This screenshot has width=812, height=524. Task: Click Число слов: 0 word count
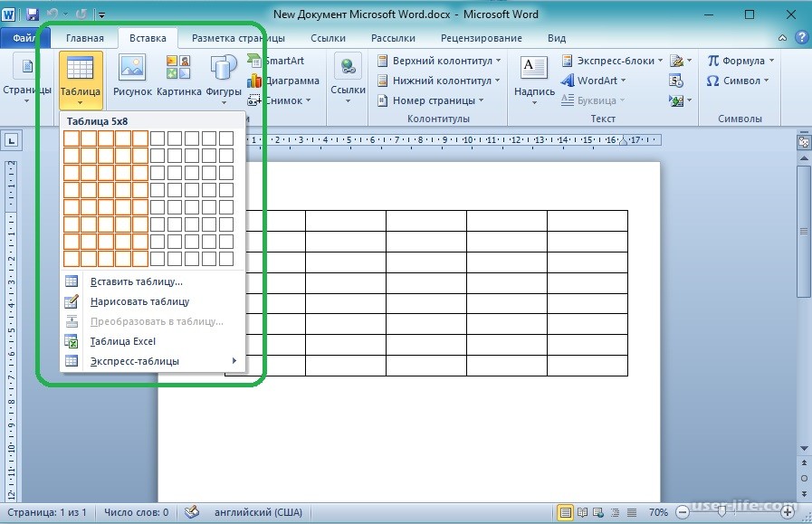coord(136,512)
